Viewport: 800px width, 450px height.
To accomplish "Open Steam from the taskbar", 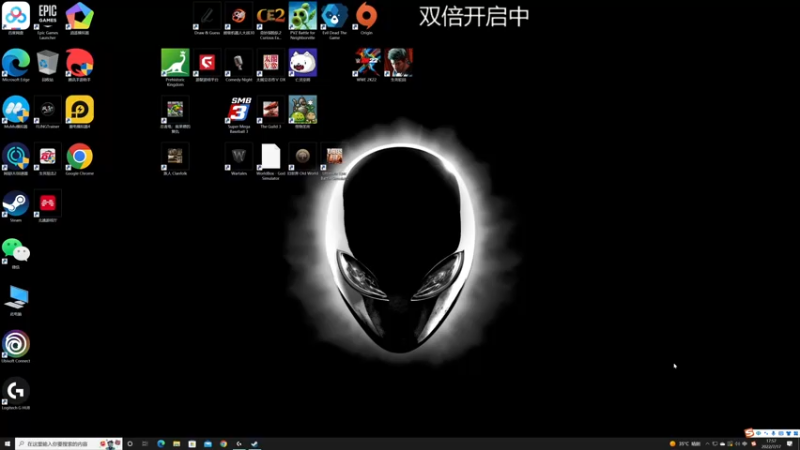I will (255, 444).
